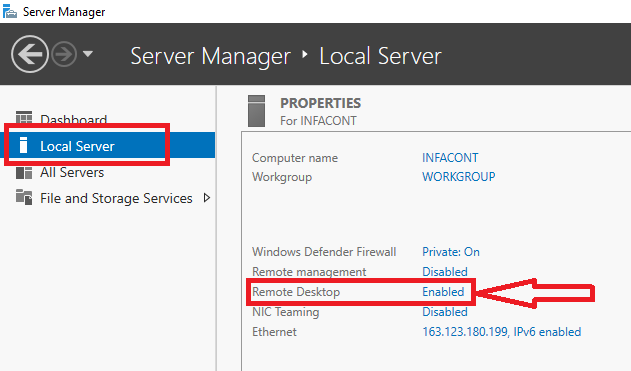
Task: Expand File and Storage Services submenu arrow
Action: click(x=207, y=198)
